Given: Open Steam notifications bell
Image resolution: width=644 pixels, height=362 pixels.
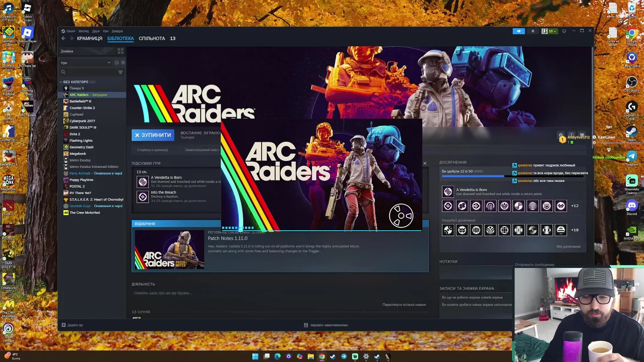Looking at the screenshot, I should pyautogui.click(x=533, y=31).
